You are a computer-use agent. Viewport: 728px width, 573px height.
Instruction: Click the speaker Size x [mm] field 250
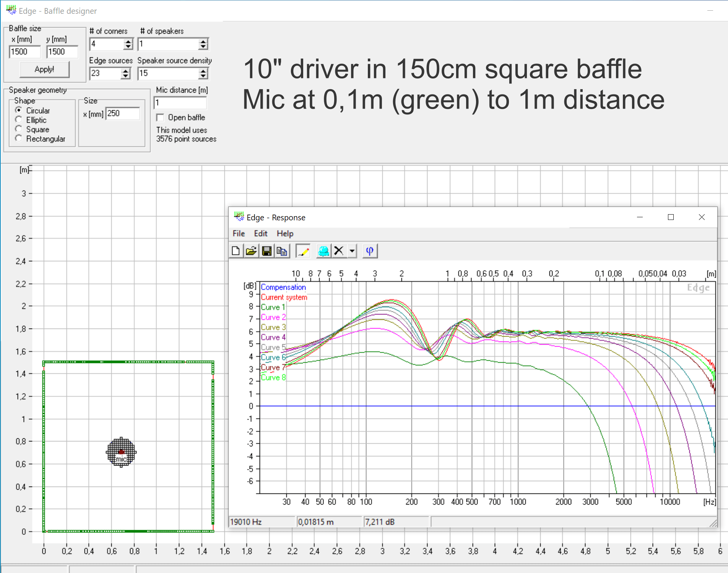123,113
